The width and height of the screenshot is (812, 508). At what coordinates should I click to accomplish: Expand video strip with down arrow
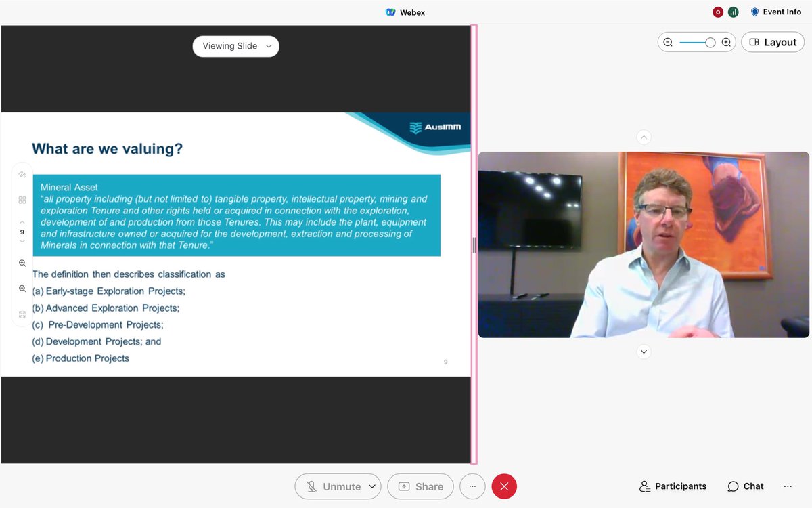(644, 352)
